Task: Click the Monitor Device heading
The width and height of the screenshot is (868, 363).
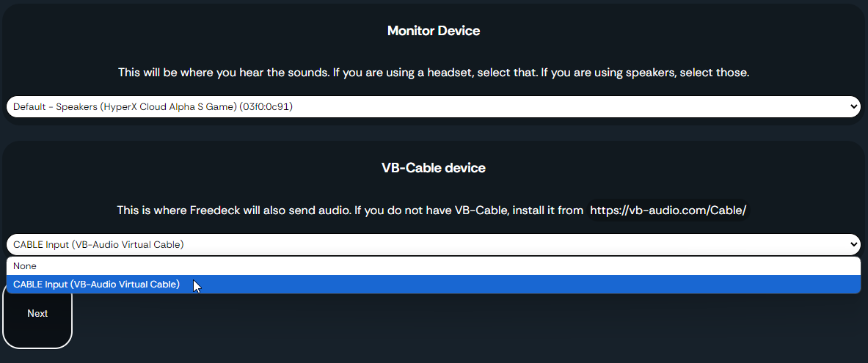Action: tap(434, 31)
